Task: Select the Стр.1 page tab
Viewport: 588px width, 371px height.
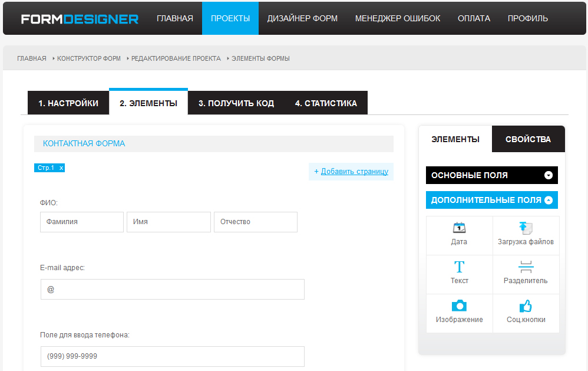Action: click(x=47, y=168)
